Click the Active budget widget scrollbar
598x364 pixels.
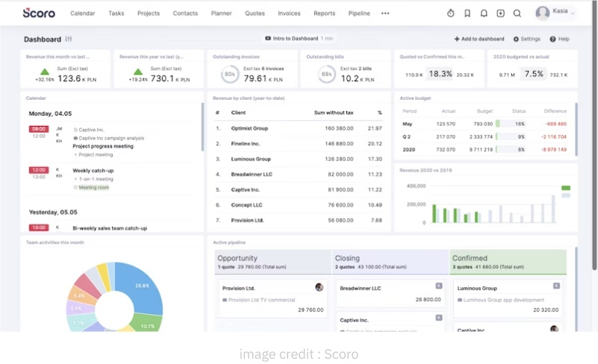click(x=576, y=129)
